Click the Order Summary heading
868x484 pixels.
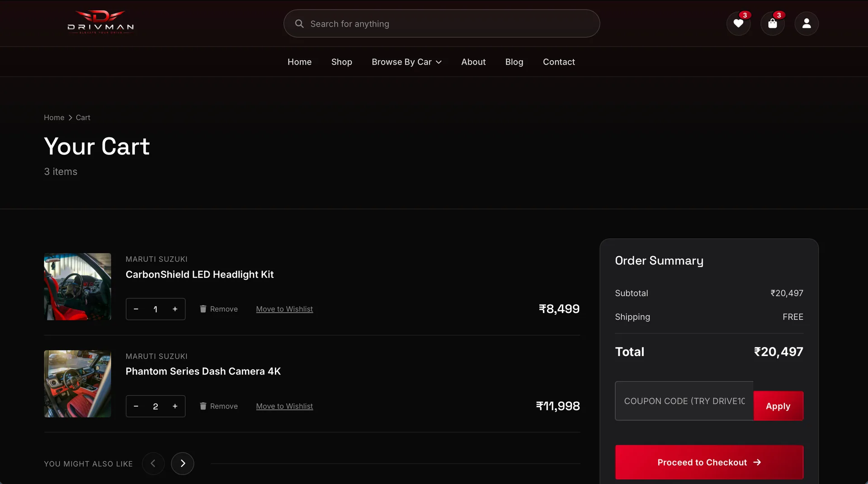click(x=659, y=261)
